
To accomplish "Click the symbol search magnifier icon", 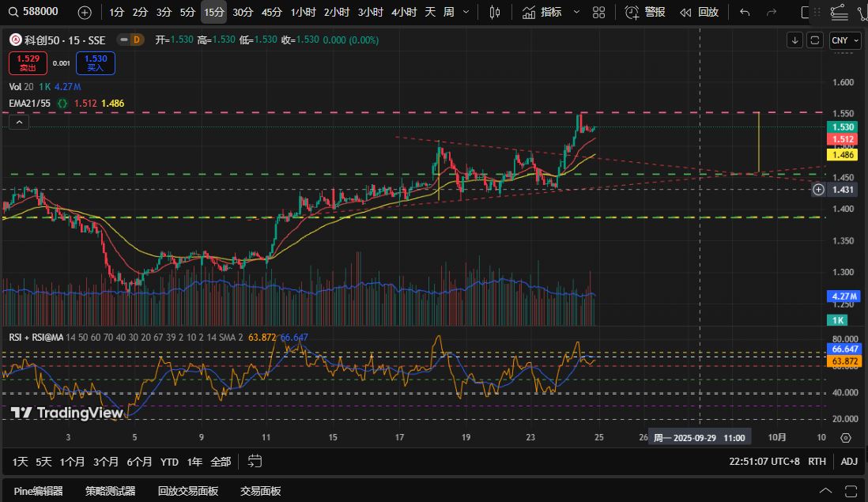I will pos(12,13).
